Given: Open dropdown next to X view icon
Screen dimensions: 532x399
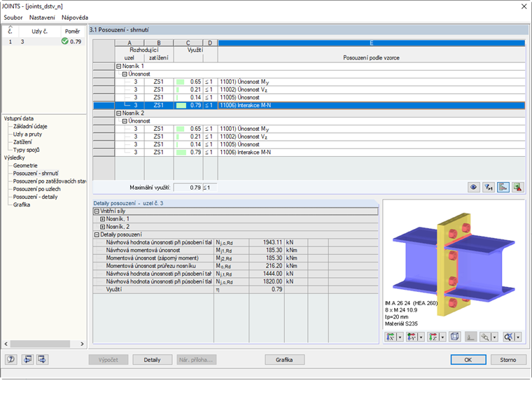Looking at the screenshot, I should [400, 337].
